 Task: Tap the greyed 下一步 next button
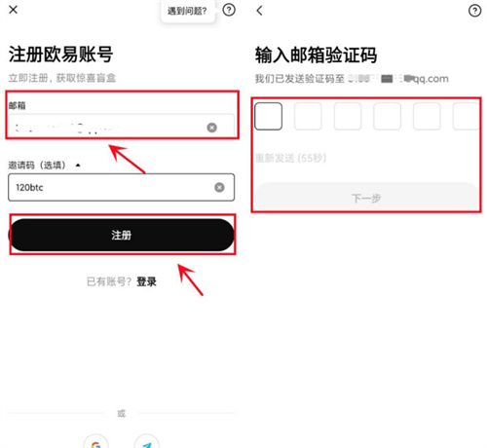pyautogui.click(x=366, y=197)
